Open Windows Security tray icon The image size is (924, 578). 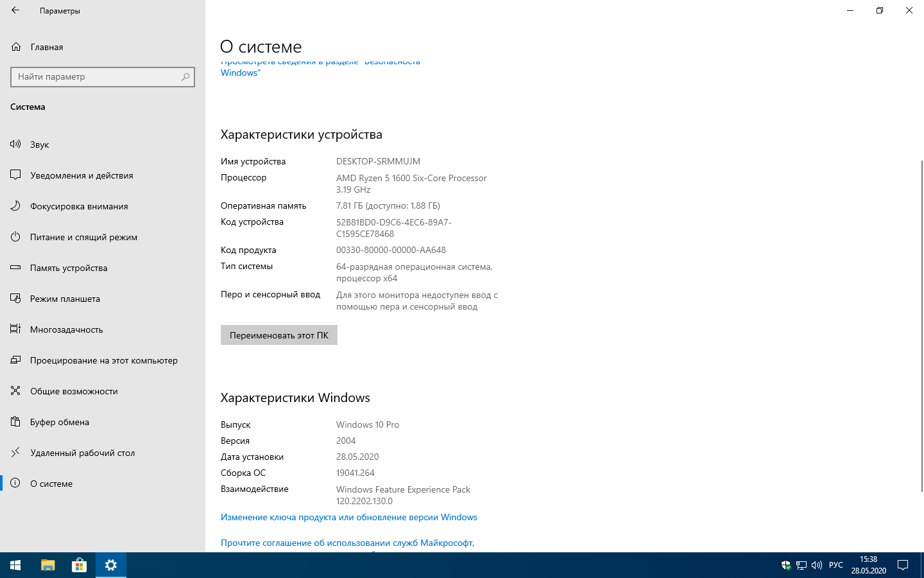click(786, 565)
